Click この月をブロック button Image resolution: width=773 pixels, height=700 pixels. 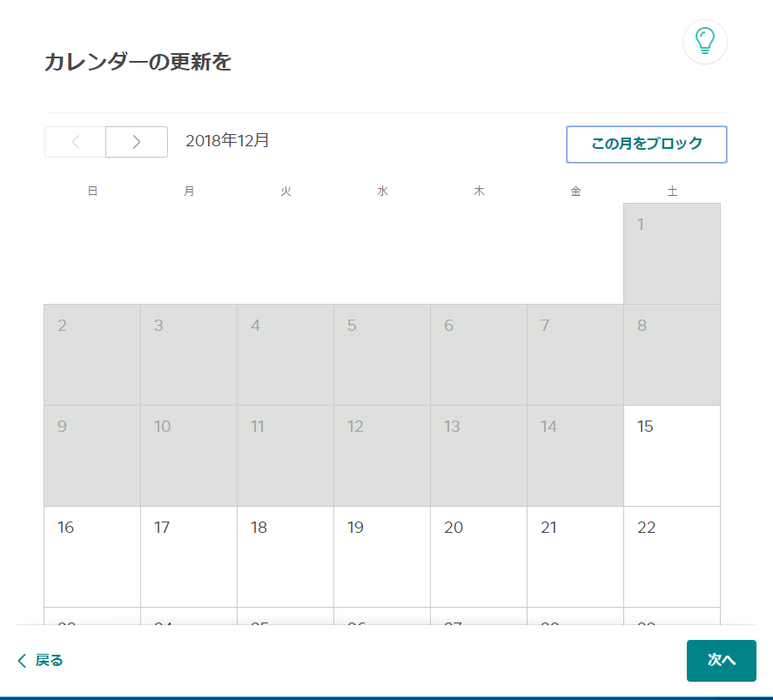coord(646,145)
